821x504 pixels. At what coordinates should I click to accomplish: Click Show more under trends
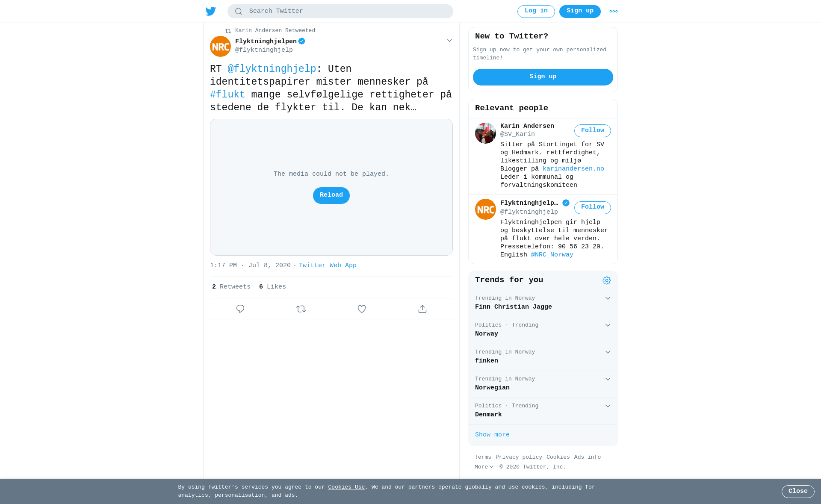click(492, 435)
